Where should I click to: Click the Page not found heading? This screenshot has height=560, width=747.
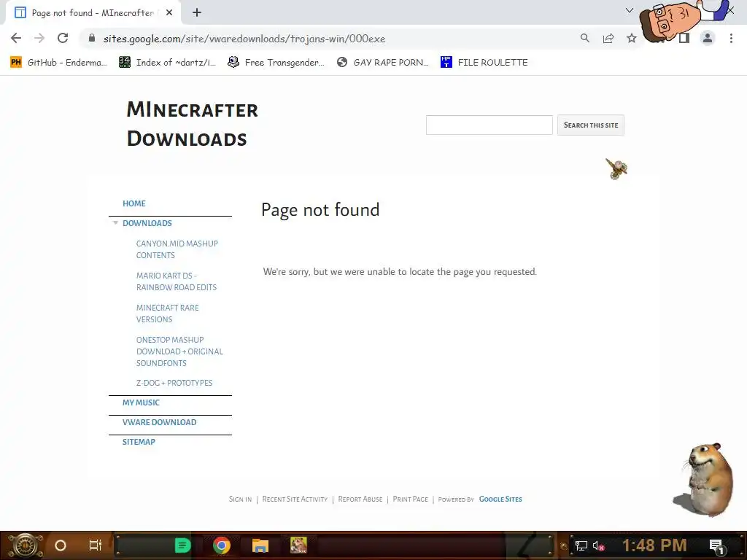[321, 210]
